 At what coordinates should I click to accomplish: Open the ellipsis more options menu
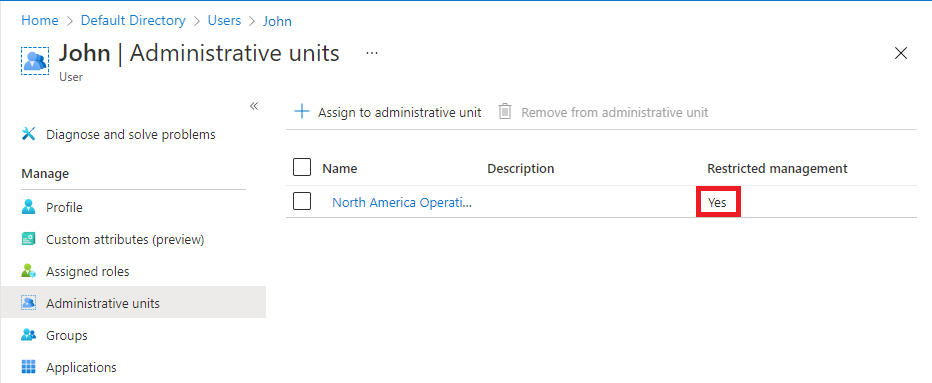(372, 53)
